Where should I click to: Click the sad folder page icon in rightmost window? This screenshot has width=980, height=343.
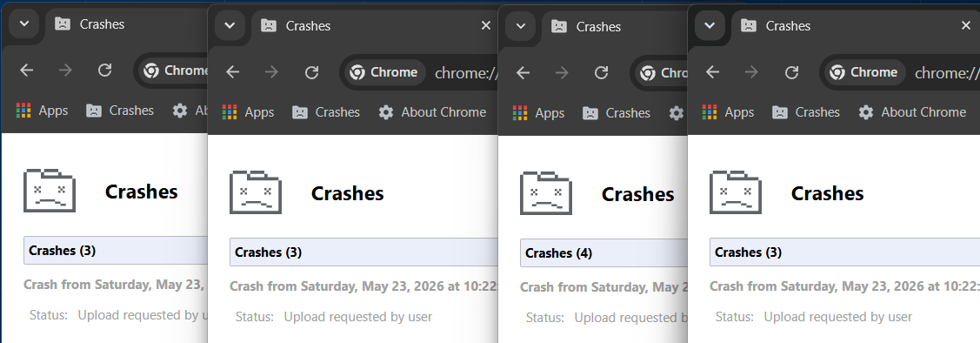click(736, 192)
